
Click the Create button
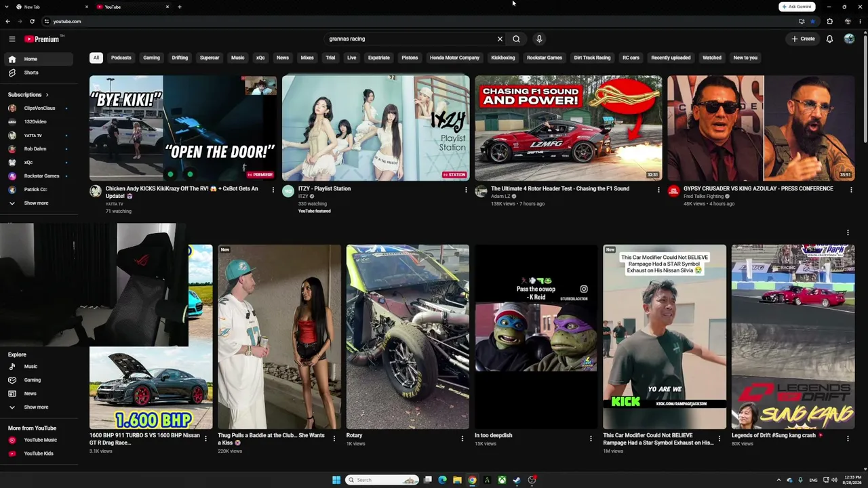point(804,39)
